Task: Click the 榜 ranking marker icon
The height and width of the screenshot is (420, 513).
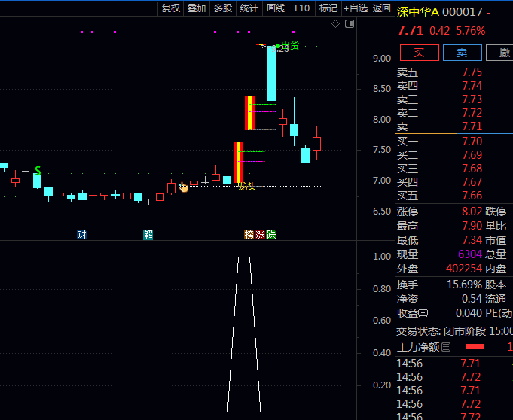Action: [x=249, y=235]
